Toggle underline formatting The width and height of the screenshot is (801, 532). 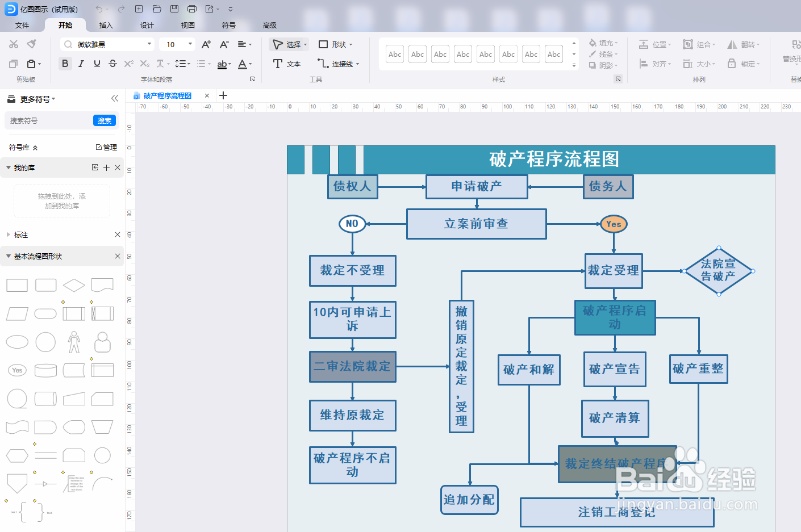click(96, 64)
